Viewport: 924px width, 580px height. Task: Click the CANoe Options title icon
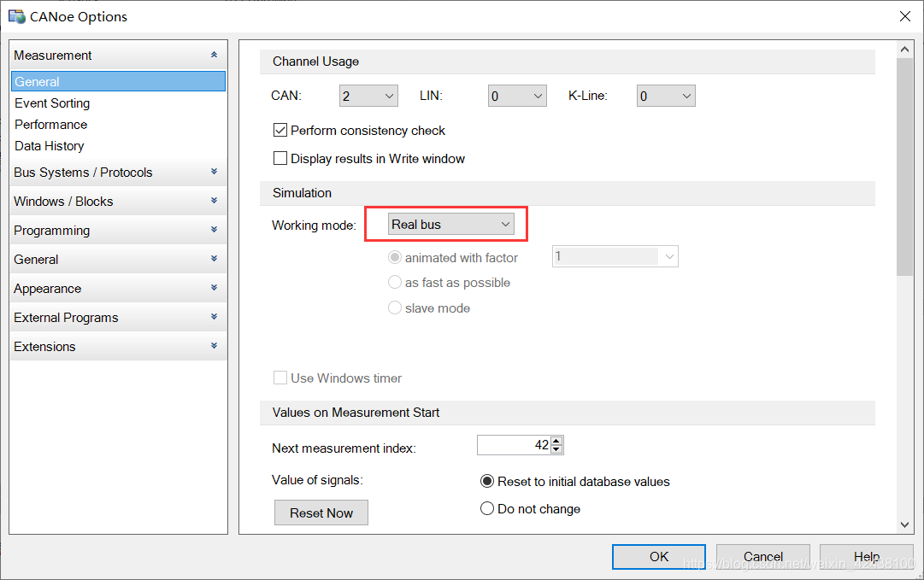pos(17,16)
